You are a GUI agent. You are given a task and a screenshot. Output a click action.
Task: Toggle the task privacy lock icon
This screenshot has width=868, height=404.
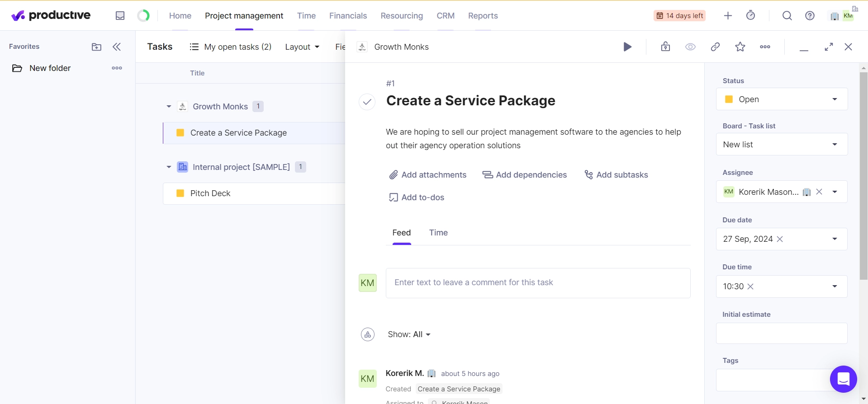tap(665, 47)
